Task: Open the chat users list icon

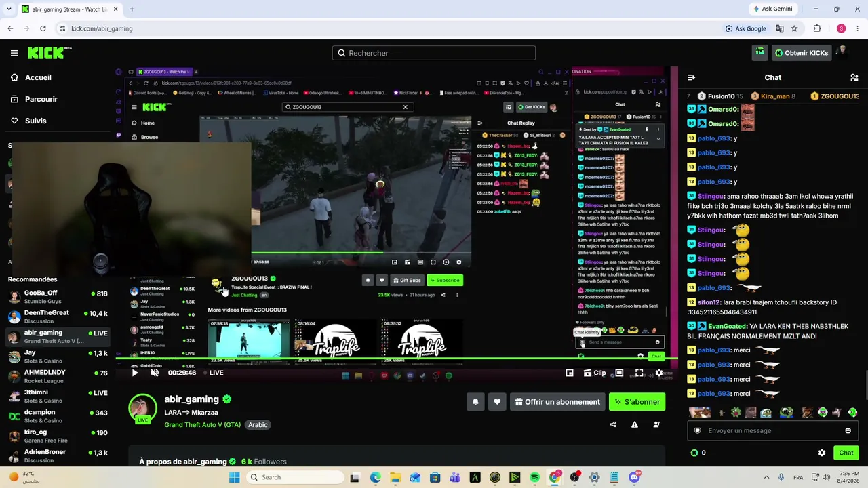Action: tap(854, 77)
